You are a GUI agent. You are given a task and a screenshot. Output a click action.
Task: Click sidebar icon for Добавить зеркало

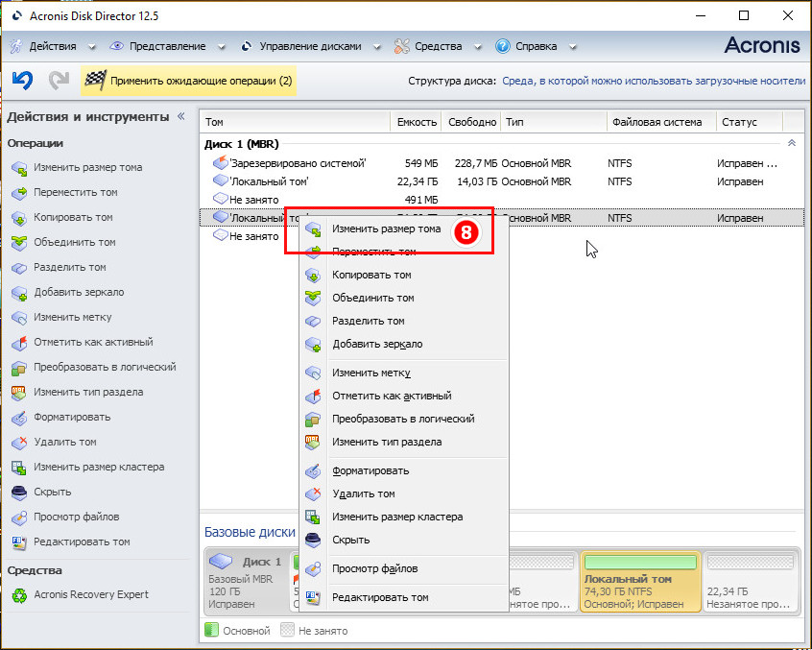click(x=19, y=293)
